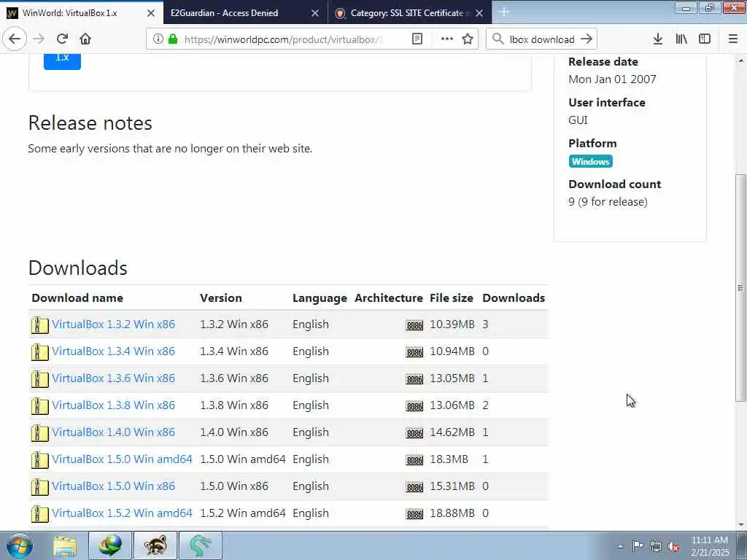This screenshot has height=560, width=747.
Task: Switch to Category: SSL SITE Certificate tab
Action: point(406,13)
